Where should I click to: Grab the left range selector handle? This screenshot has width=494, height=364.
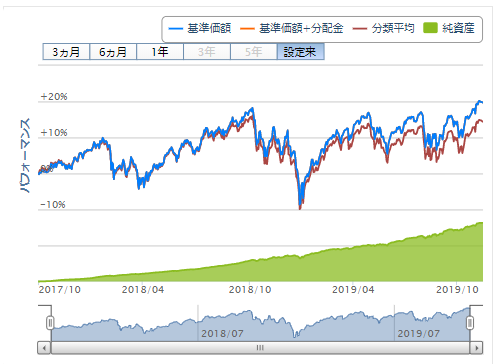(x=50, y=323)
